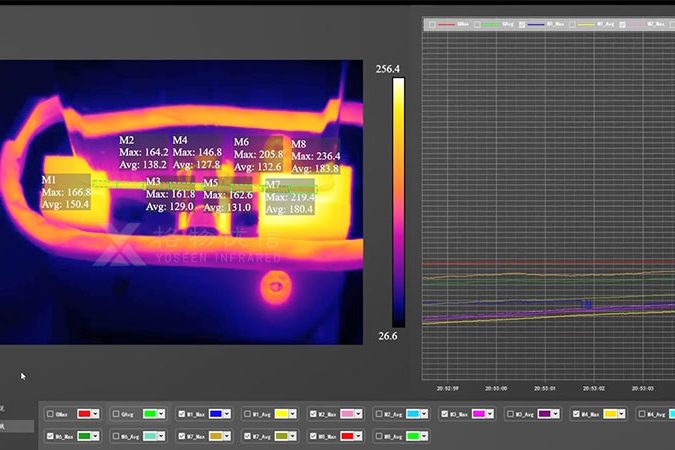Viewport: 675px width, 450px height.
Task: Uncheck the M1_Max series checkbox
Action: [182, 414]
